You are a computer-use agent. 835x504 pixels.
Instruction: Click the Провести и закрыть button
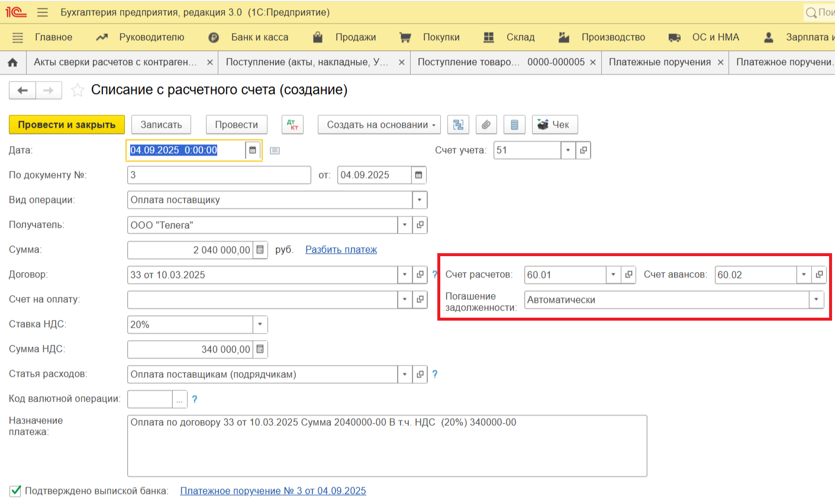pos(67,125)
